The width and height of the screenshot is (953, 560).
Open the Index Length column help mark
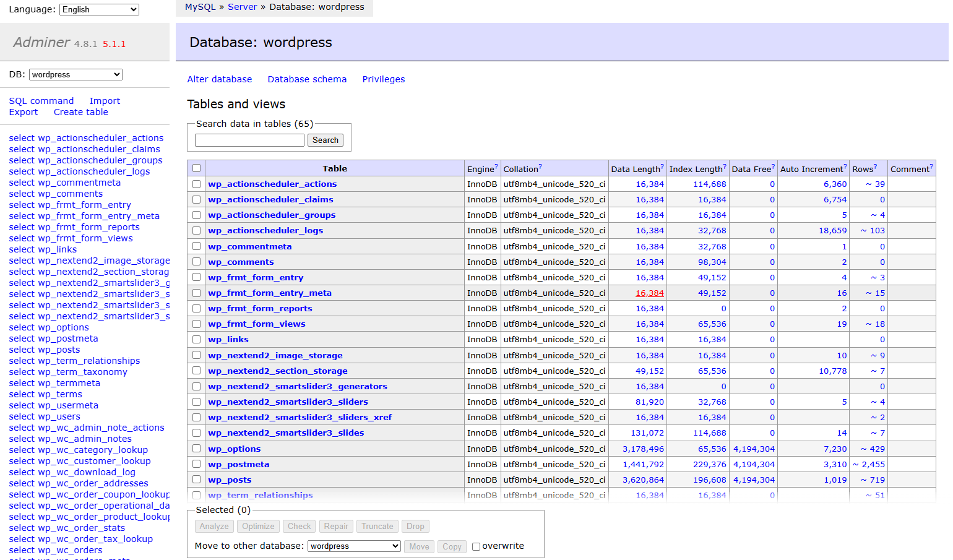[x=725, y=167]
